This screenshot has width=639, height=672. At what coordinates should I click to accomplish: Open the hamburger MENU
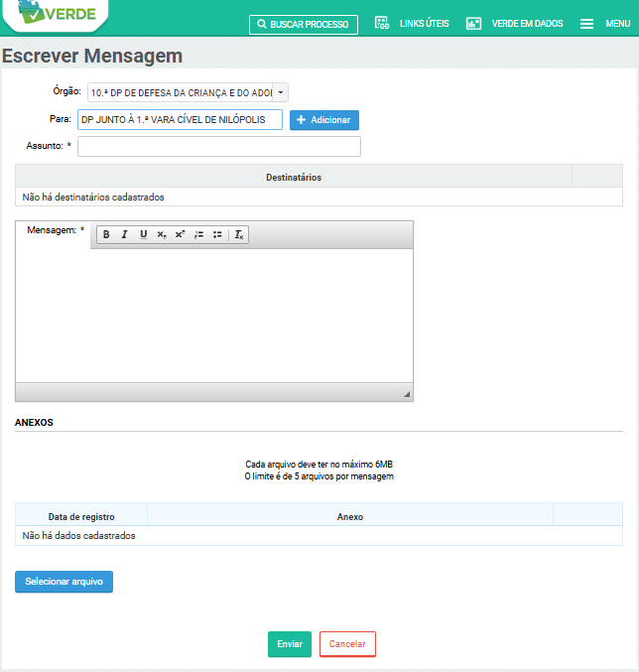(604, 24)
